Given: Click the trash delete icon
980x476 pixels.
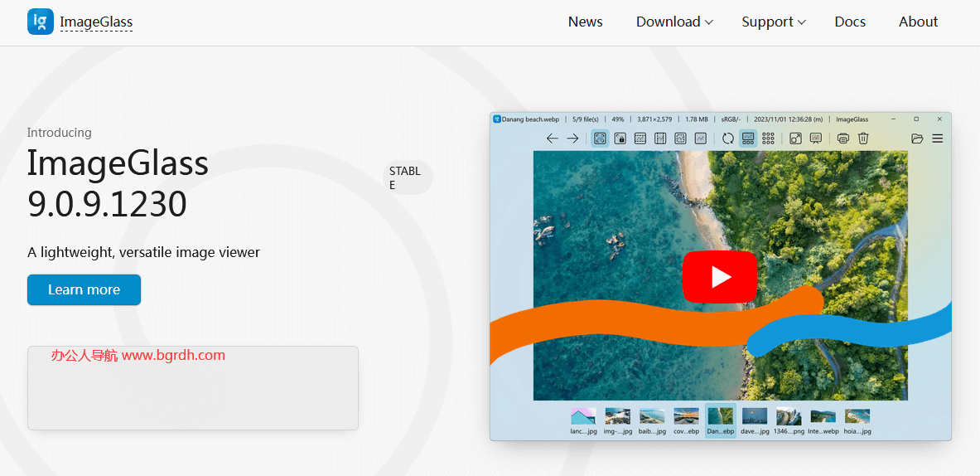Looking at the screenshot, I should pos(863,138).
